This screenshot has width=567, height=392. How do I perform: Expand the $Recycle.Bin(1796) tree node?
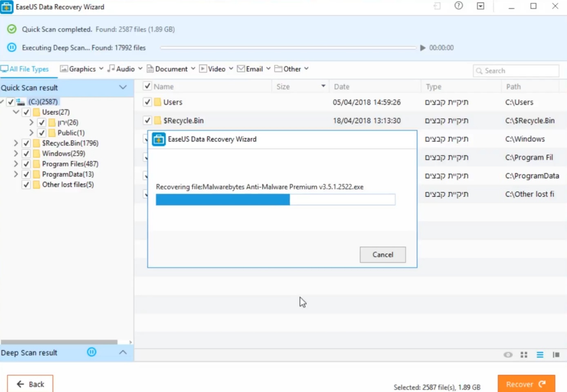point(16,143)
